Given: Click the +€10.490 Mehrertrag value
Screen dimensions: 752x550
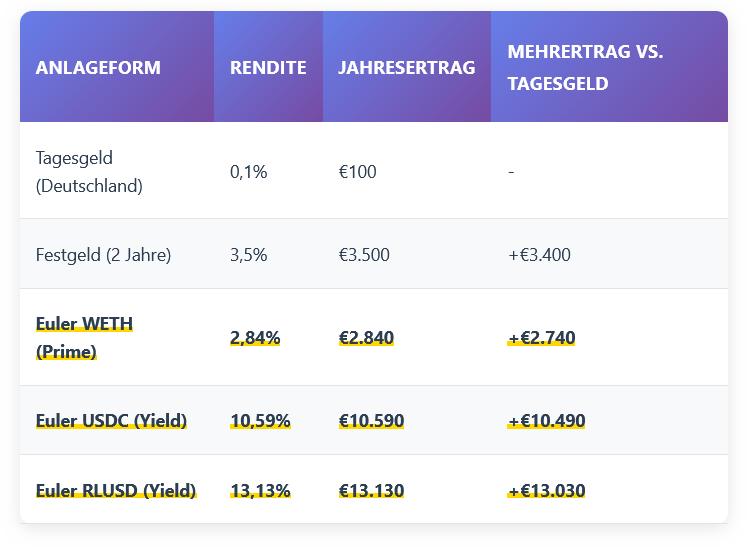Looking at the screenshot, I should coord(546,421).
